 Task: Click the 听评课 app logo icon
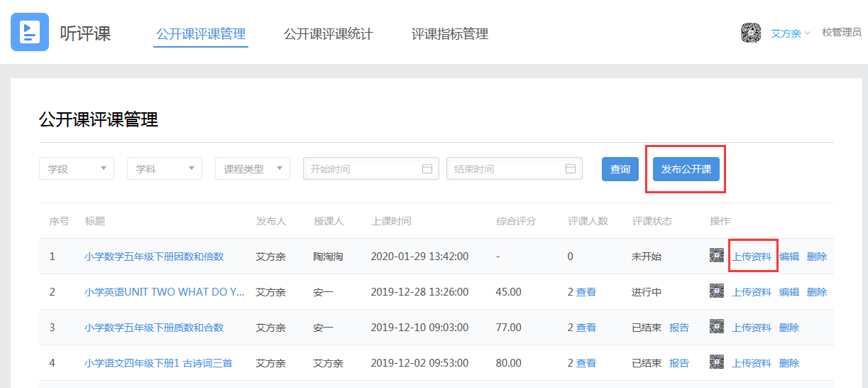(x=30, y=32)
